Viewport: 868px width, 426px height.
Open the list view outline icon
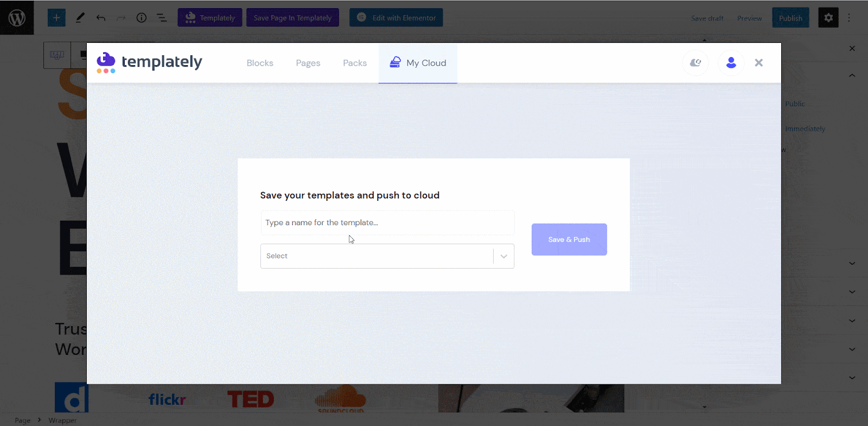click(x=162, y=18)
